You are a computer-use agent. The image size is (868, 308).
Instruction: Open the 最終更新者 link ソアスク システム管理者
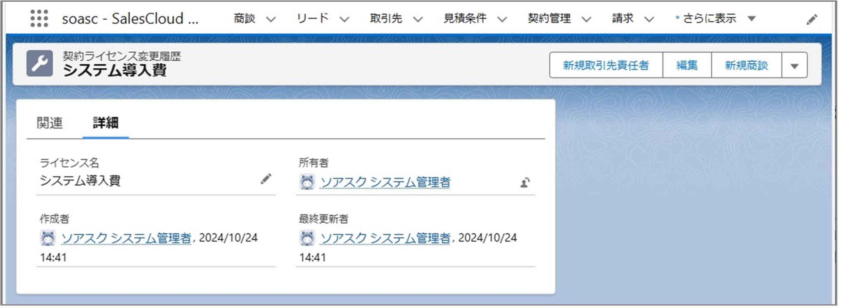(x=385, y=238)
